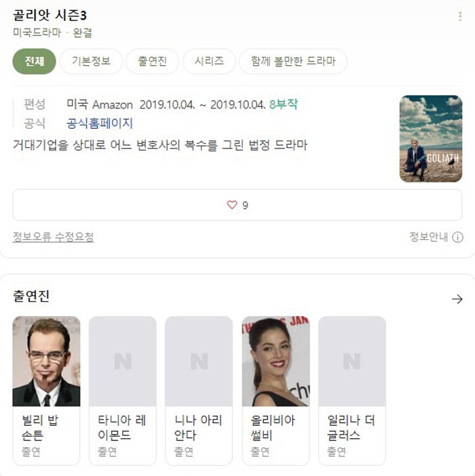Open the 함께 볼만한 드라마 tab
Viewport: 475px width, 476px height.
(x=293, y=61)
